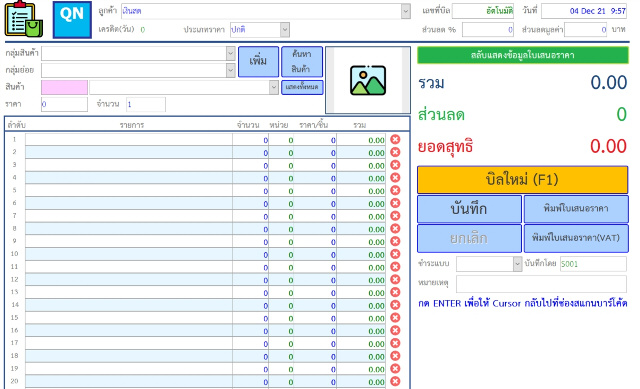Click the พิมพ์ใบเสนอราคา print quotation button

point(576,209)
